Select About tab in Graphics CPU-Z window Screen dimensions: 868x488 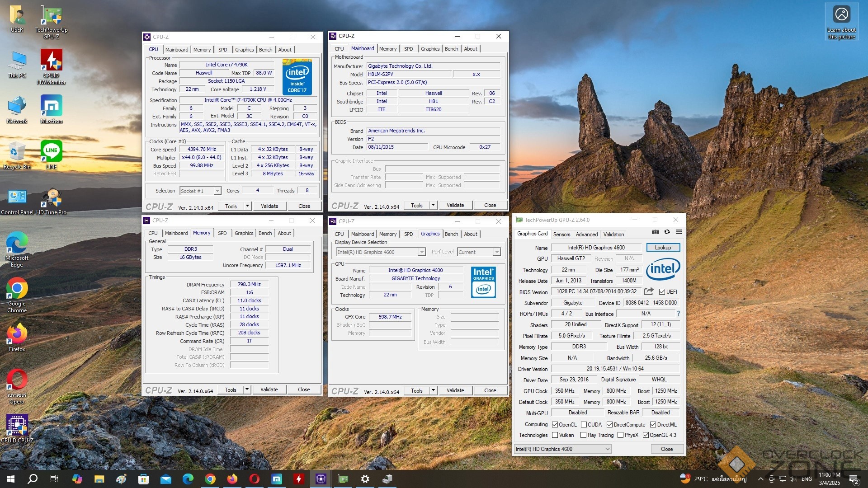point(470,234)
